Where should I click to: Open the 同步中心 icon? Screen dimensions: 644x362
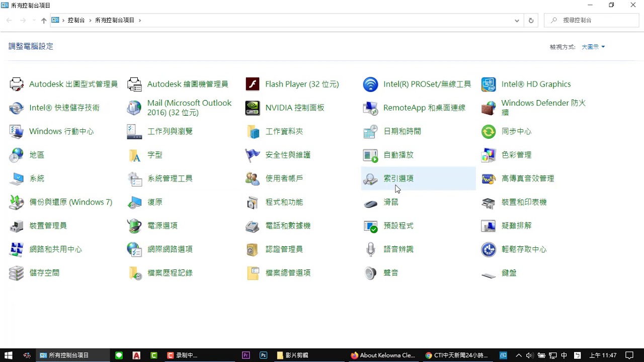(x=489, y=131)
